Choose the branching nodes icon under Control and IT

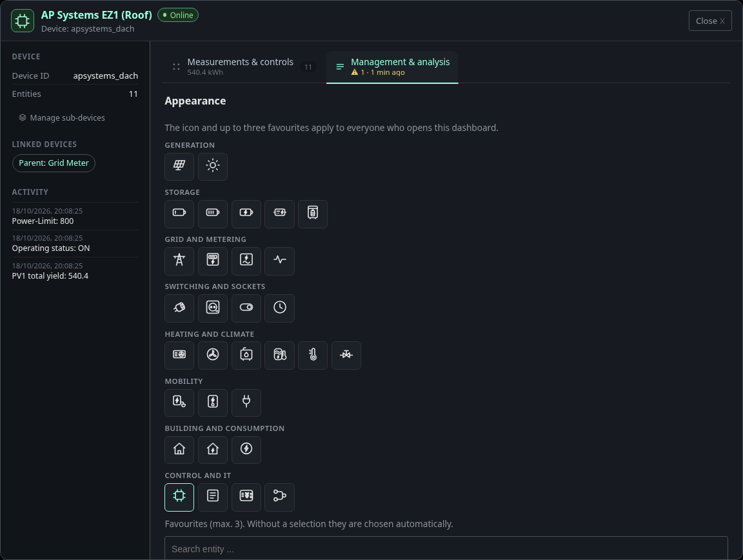tap(279, 497)
